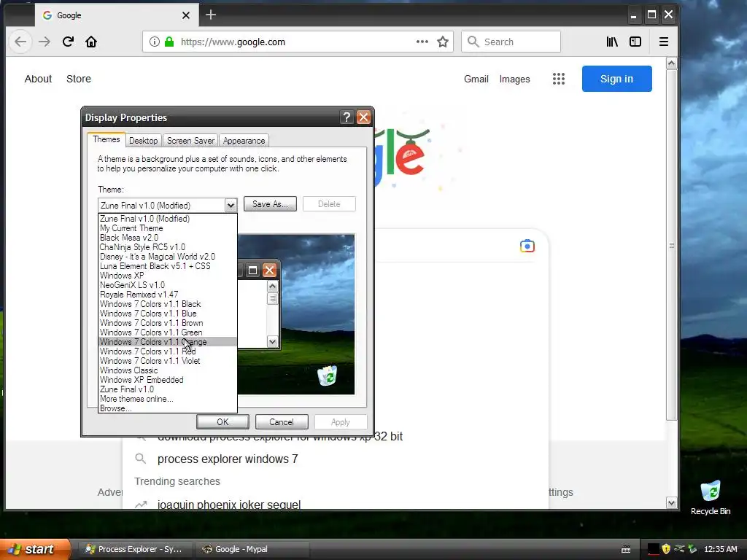
Task: Click the network connection tray icon
Action: [679, 549]
